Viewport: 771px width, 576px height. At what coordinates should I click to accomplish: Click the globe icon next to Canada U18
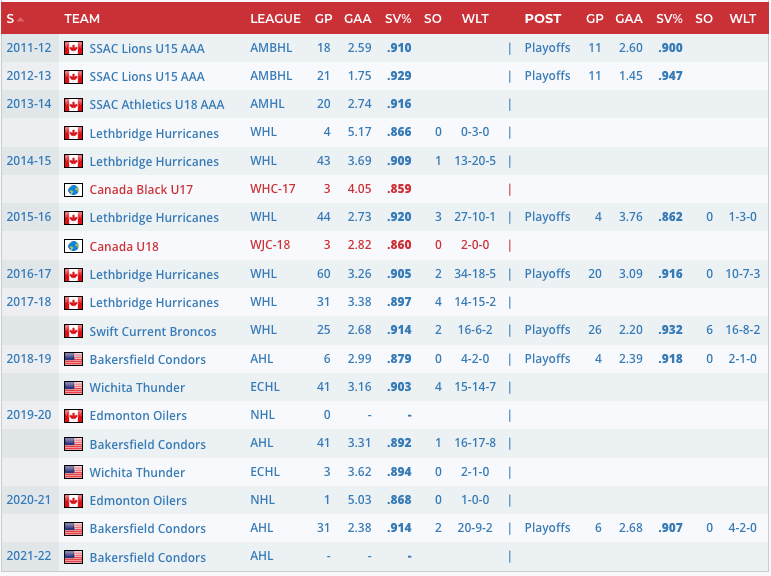click(72, 246)
